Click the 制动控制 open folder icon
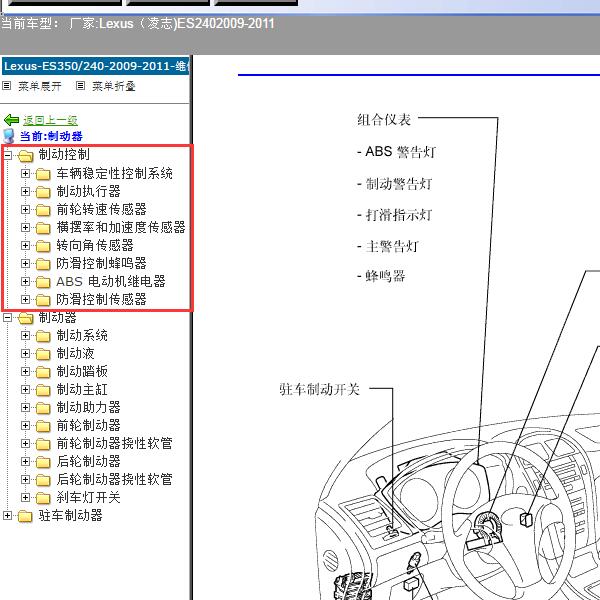This screenshot has width=600, height=600. coord(26,156)
